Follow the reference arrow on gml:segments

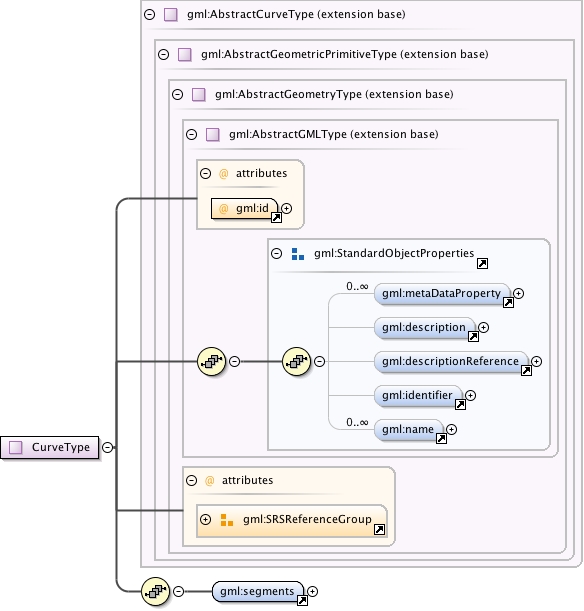point(302,601)
